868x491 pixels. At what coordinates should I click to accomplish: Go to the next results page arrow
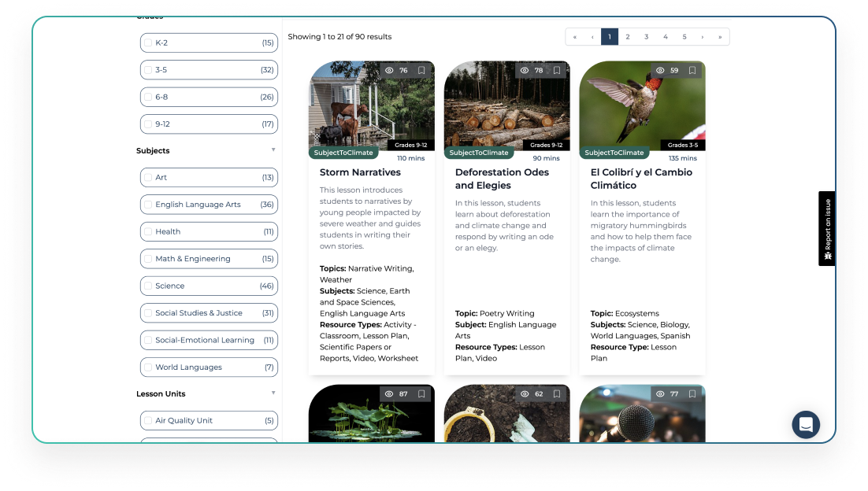pos(702,37)
